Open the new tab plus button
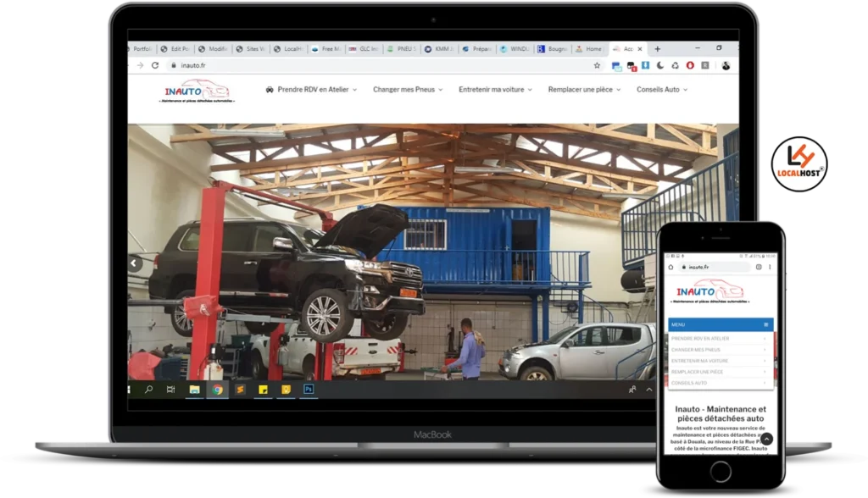The width and height of the screenshot is (868, 498). pyautogui.click(x=657, y=49)
